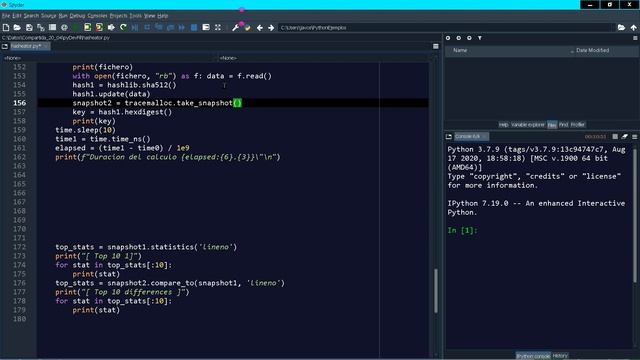Open editor pane options hamburger menu

click(x=436, y=46)
